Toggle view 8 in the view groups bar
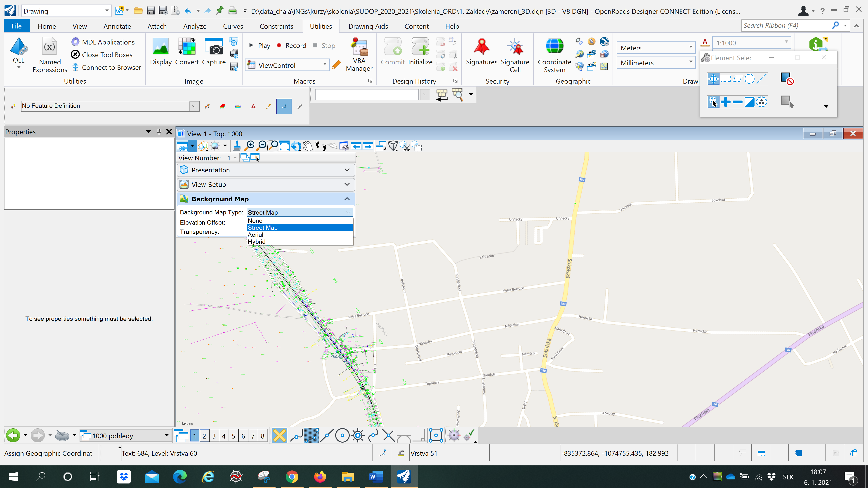This screenshot has height=488, width=868. point(262,436)
